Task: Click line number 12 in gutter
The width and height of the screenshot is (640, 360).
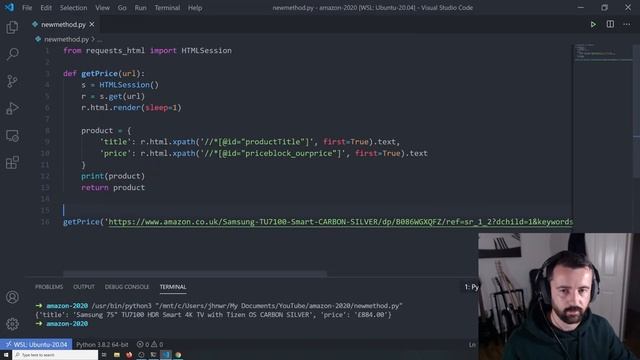Action: [x=45, y=176]
